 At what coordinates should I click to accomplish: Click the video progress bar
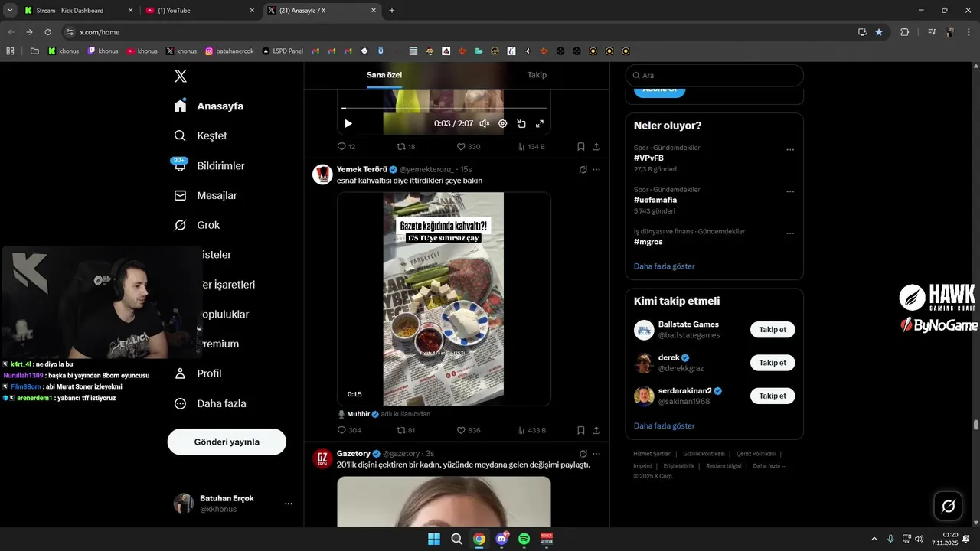pyautogui.click(x=444, y=108)
